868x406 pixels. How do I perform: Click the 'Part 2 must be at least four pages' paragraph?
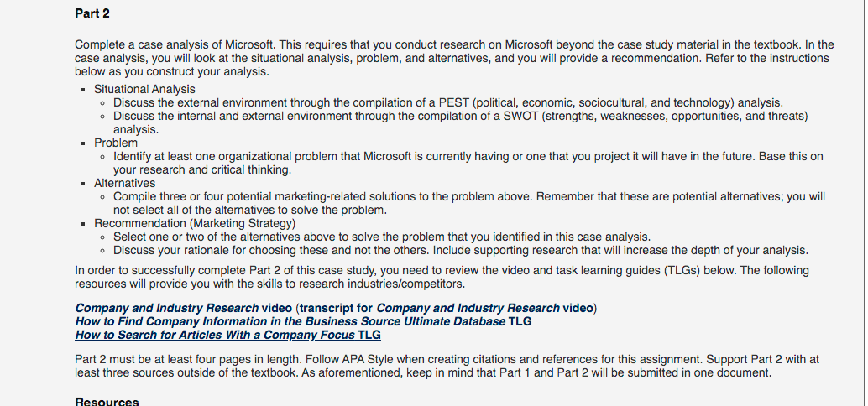447,367
